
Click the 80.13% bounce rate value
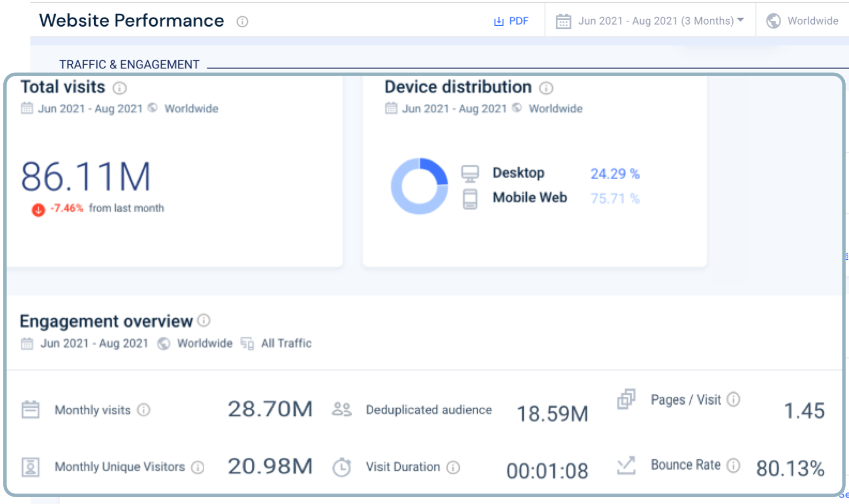click(790, 469)
